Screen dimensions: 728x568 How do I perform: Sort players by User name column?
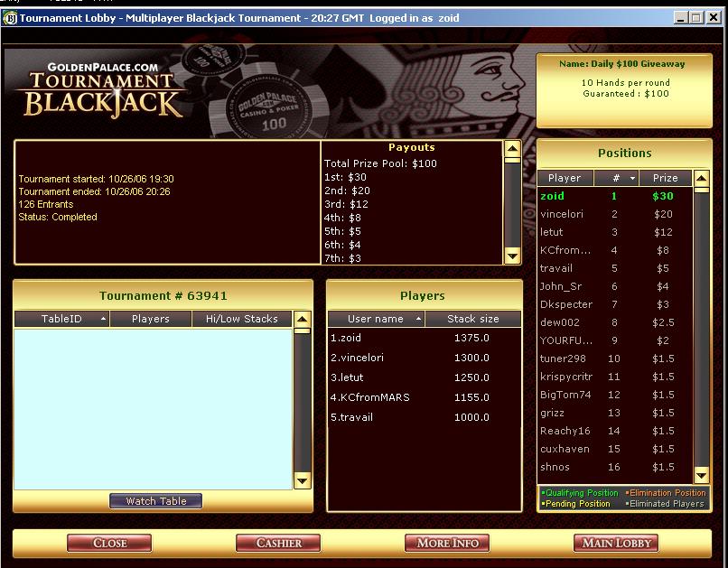[376, 319]
